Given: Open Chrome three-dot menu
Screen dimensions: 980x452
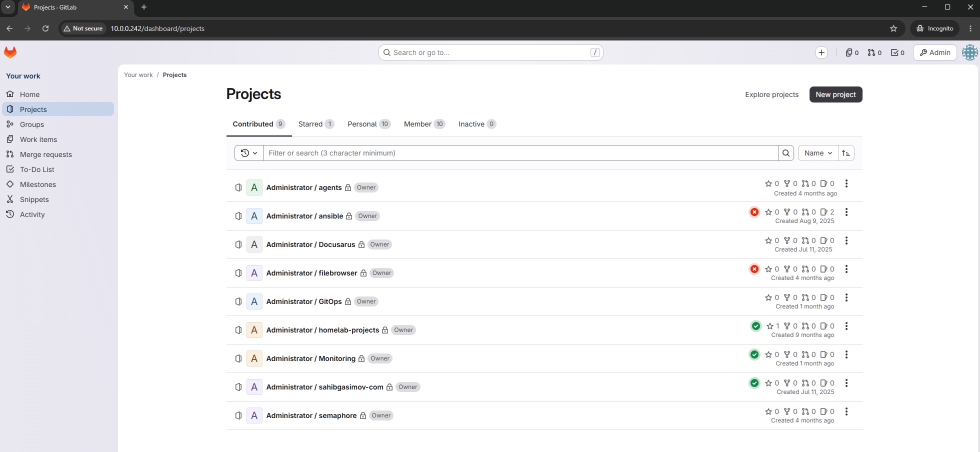Looking at the screenshot, I should [970, 28].
